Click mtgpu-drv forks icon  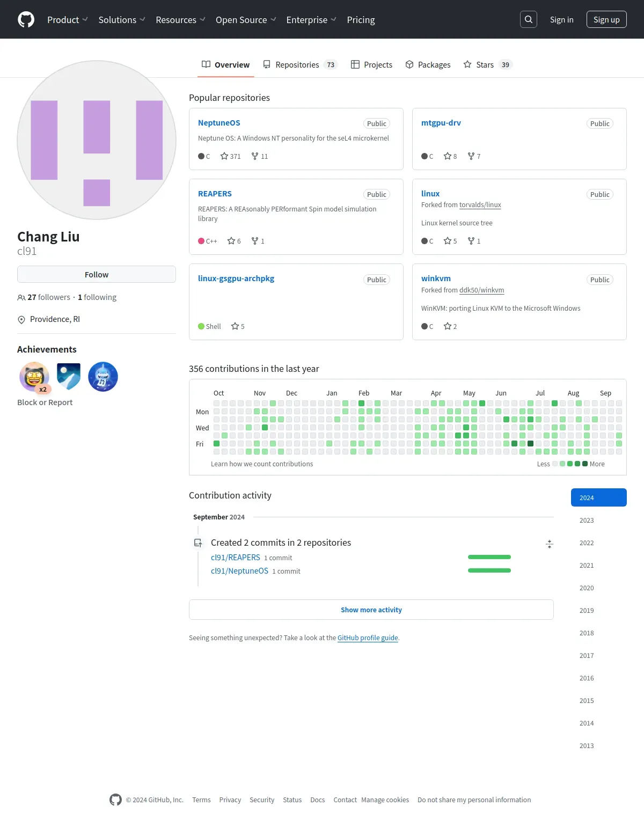pos(471,156)
